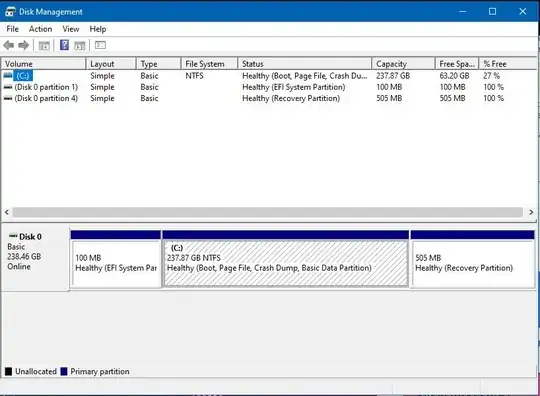Select the (Disk 0 partition 1) volume
540x396 pixels.
(x=46, y=87)
